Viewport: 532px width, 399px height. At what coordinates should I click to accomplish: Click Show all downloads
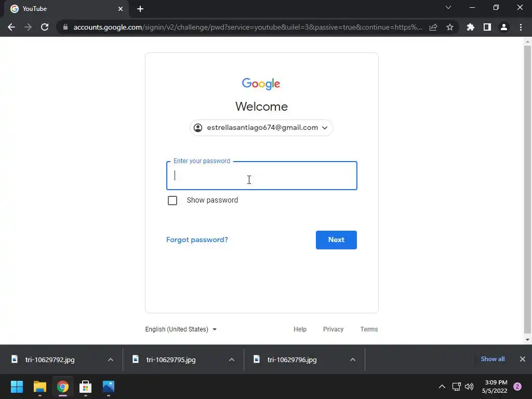coord(493,359)
